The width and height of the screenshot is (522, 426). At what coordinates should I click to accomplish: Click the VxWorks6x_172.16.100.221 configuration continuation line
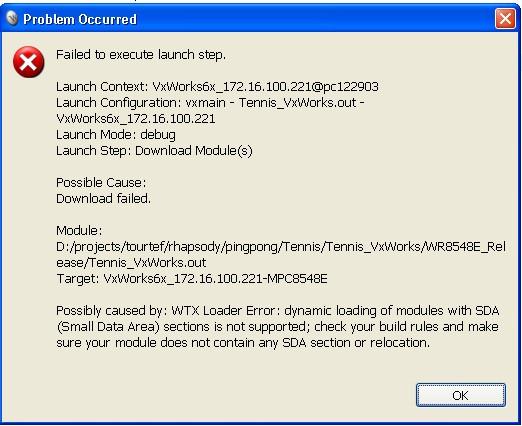pyautogui.click(x=136, y=119)
